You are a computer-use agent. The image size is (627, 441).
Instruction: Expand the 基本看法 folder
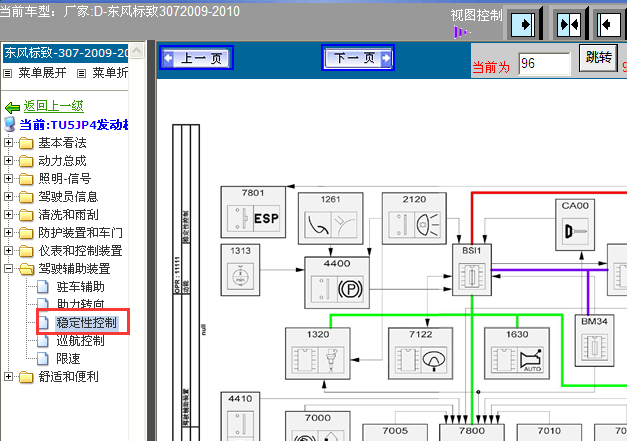(x=8, y=142)
